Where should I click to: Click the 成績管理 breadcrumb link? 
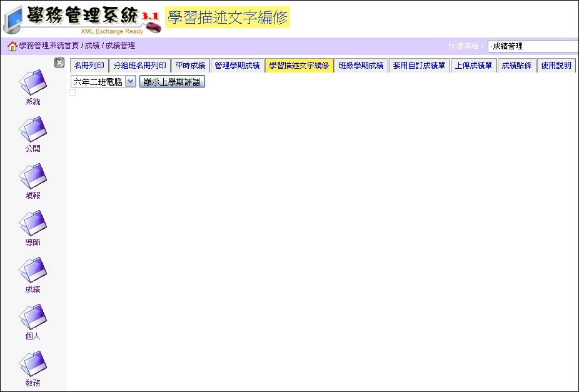120,46
